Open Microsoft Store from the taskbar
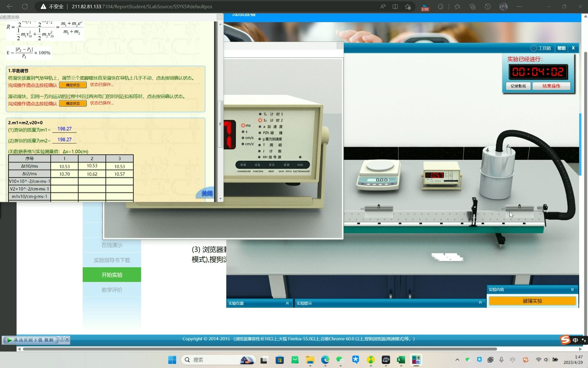Viewport: 588px width, 368px height. (280, 360)
